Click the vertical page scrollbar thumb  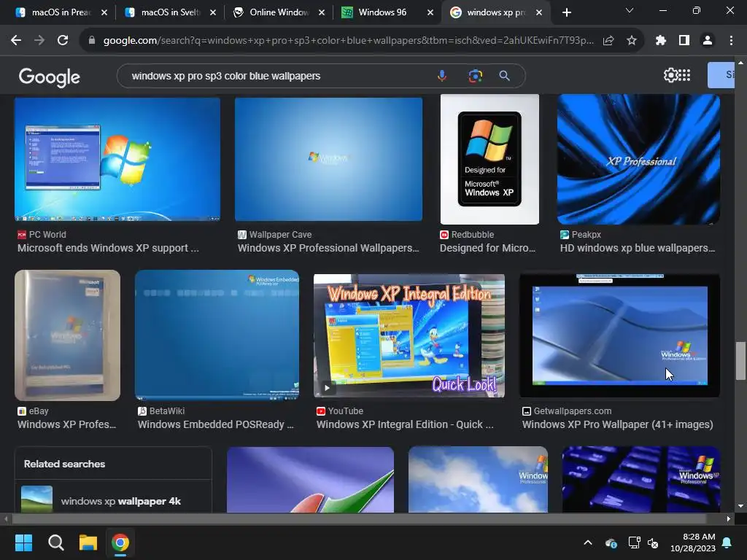pos(740,360)
